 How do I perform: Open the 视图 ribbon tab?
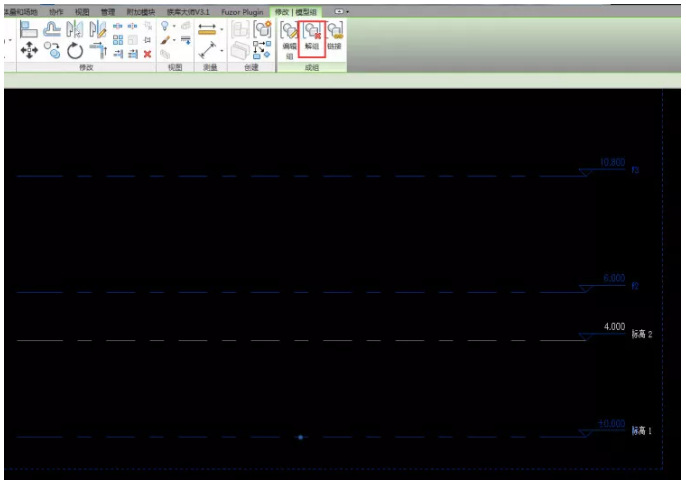click(x=82, y=12)
